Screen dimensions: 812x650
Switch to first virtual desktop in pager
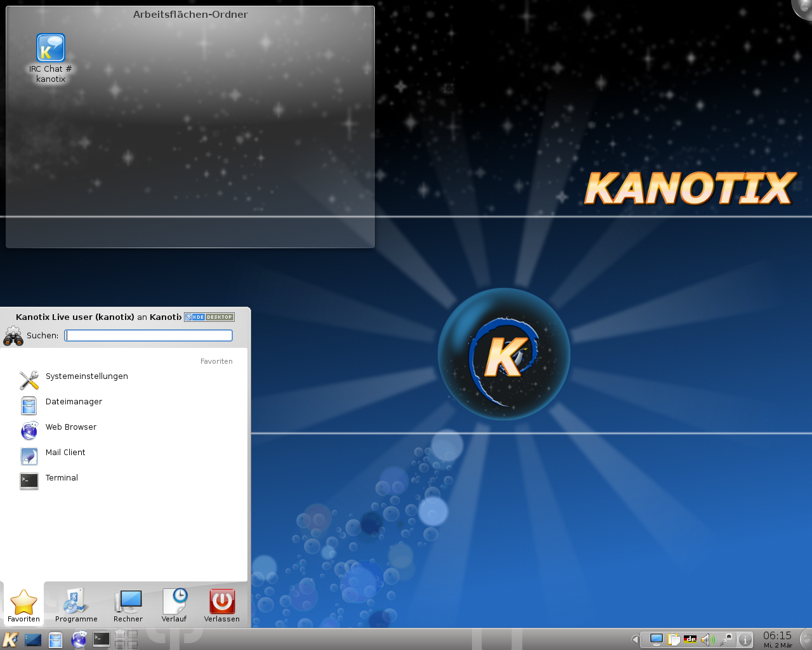(x=120, y=634)
